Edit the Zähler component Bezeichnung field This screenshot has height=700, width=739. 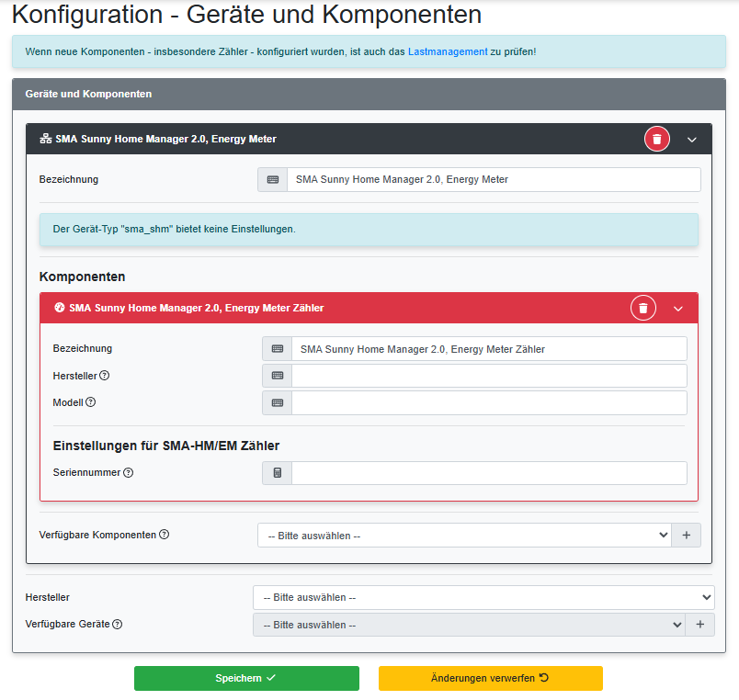click(489, 348)
